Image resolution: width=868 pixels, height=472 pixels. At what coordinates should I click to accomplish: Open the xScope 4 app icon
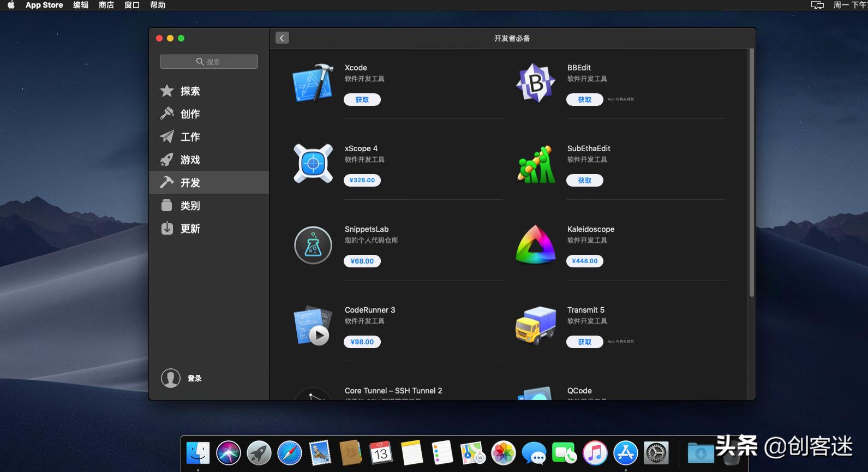tap(313, 163)
